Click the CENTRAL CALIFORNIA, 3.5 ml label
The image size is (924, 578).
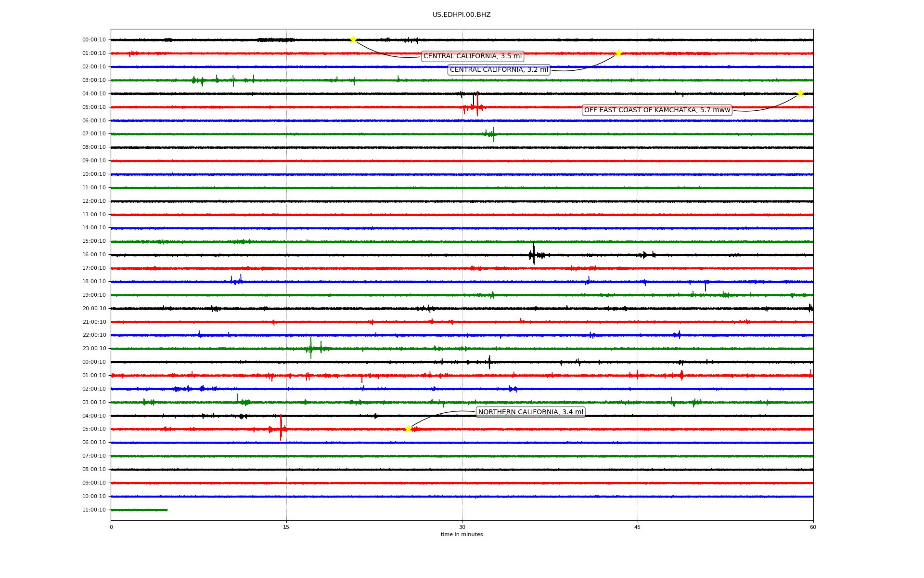[x=472, y=56]
